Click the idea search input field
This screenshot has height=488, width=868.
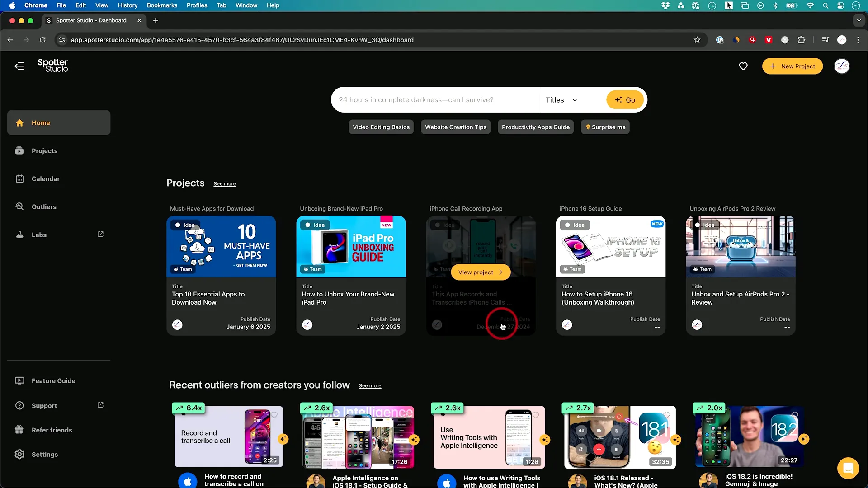[435, 100]
